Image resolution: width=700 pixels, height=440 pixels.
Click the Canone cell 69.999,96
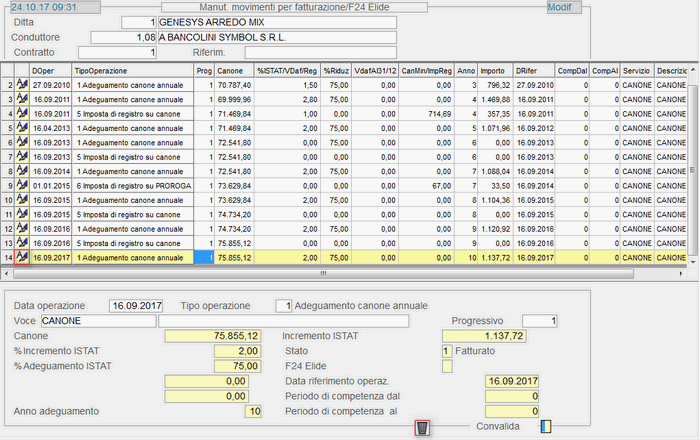coord(234,100)
